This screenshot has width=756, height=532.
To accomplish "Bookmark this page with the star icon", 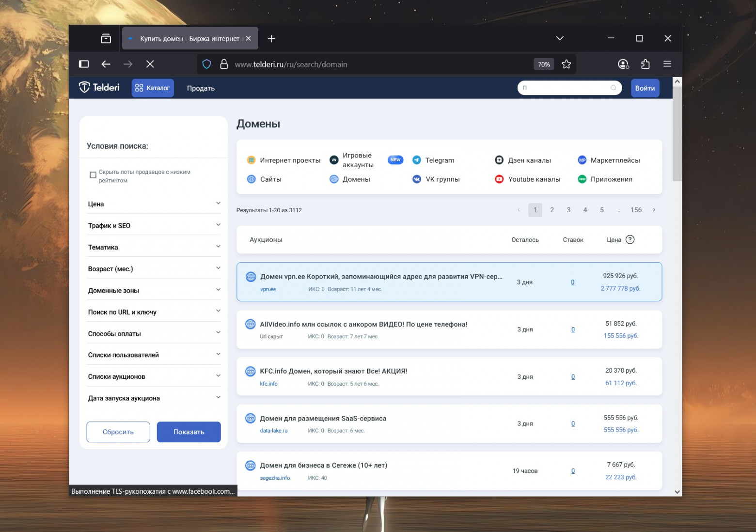I will (566, 64).
